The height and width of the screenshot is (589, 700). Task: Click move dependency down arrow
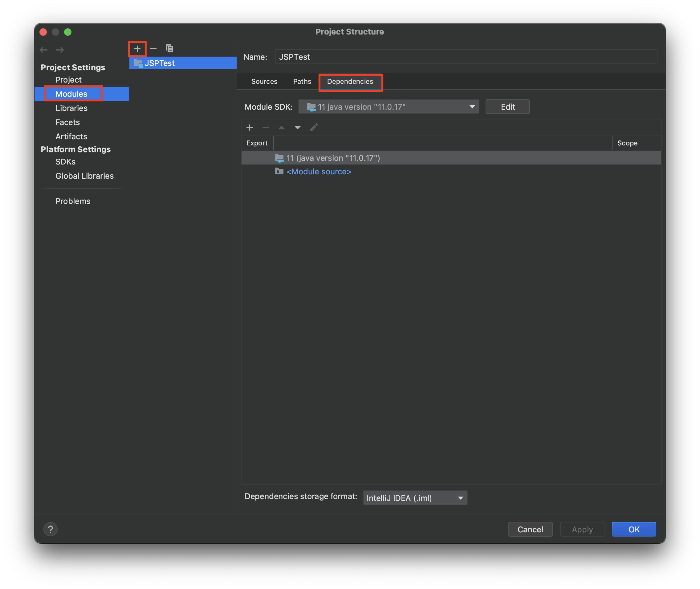coord(297,128)
